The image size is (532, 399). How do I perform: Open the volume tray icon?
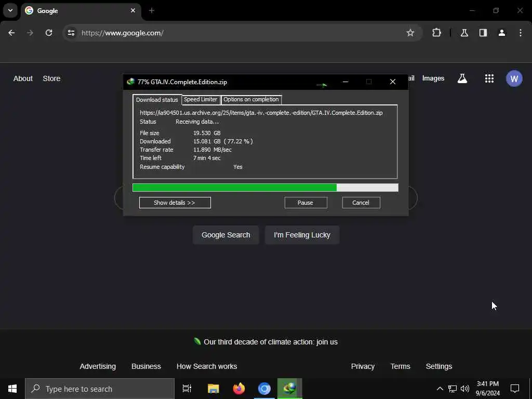[x=465, y=389]
